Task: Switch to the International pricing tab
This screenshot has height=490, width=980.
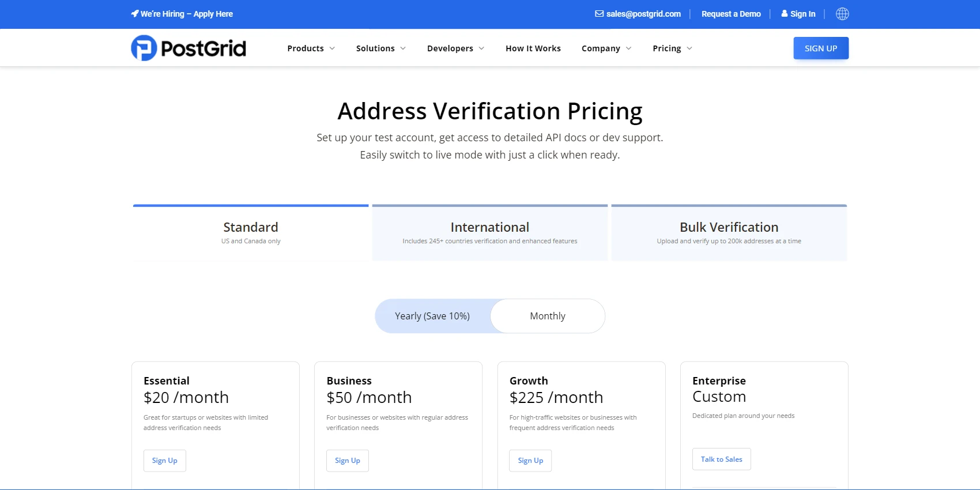Action: pyautogui.click(x=490, y=233)
